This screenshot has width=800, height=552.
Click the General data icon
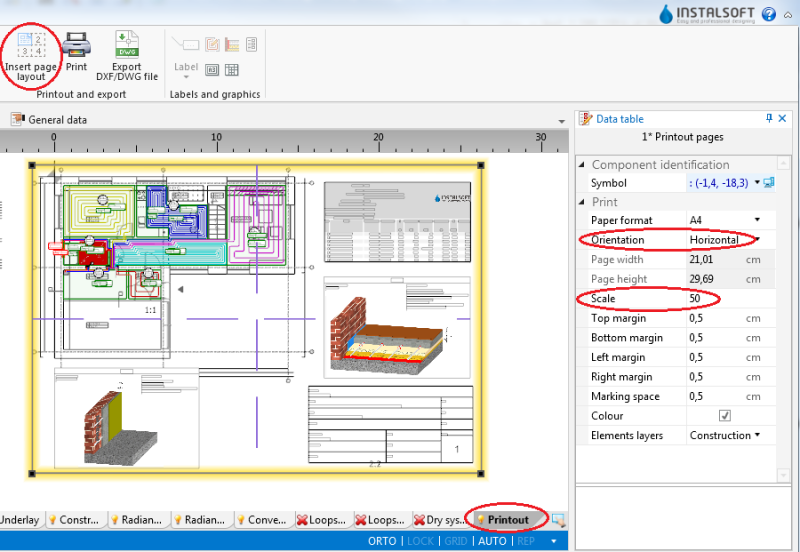tap(18, 119)
